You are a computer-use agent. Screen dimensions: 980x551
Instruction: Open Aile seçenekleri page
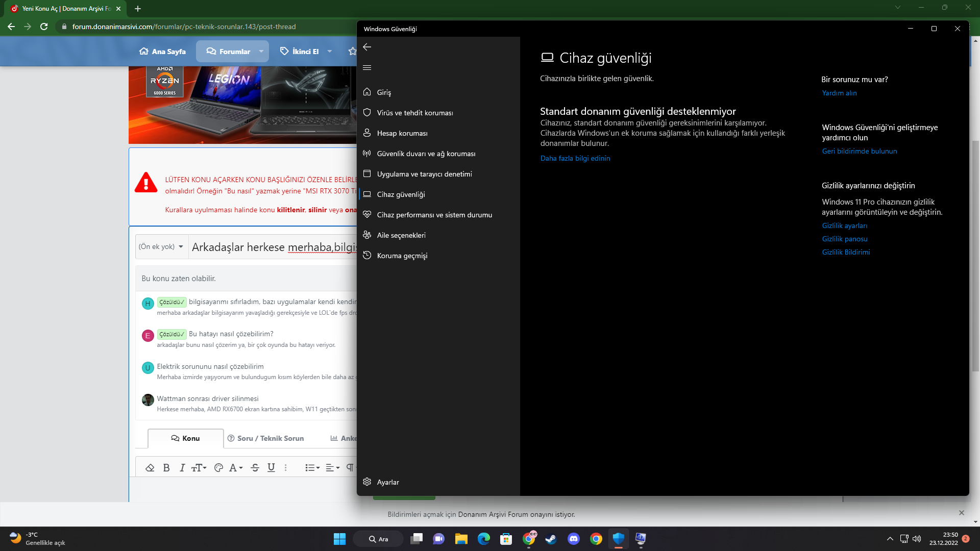[401, 235]
